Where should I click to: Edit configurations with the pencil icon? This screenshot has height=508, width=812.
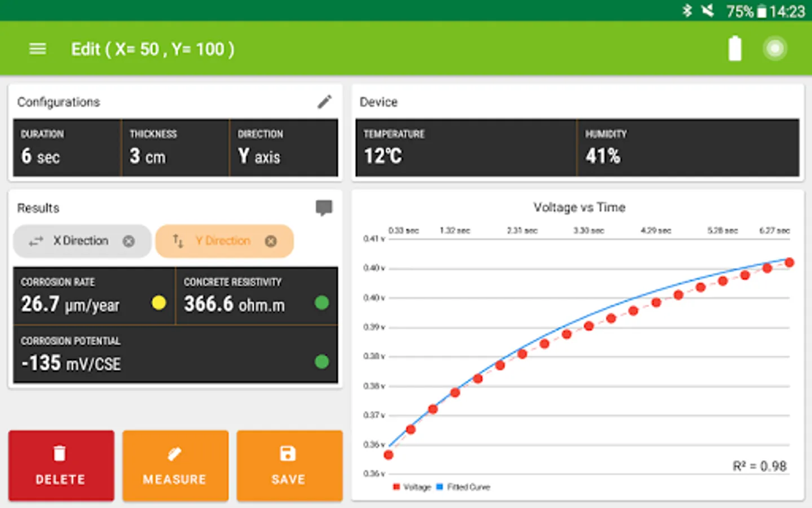coord(324,102)
